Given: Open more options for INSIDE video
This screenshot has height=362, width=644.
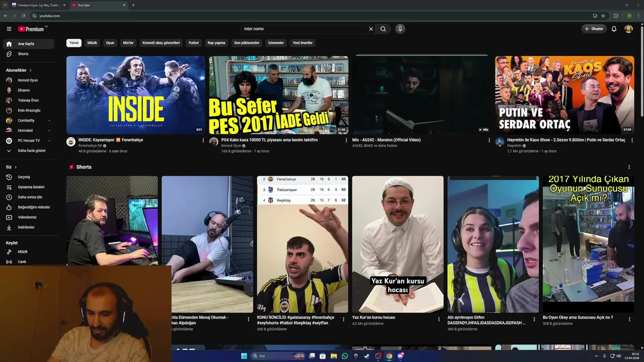Looking at the screenshot, I should point(203,140).
